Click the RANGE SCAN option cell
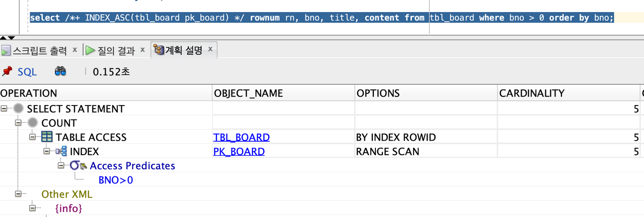644x217 pixels. [426, 151]
